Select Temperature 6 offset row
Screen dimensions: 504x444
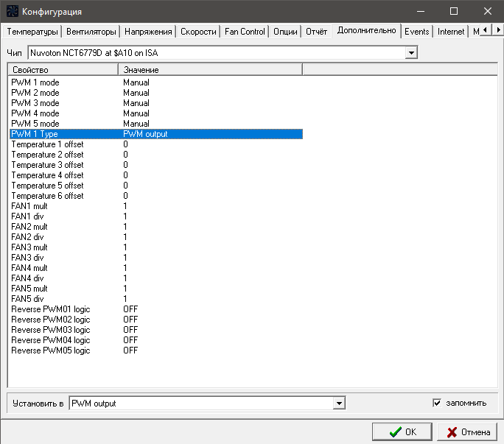156,196
